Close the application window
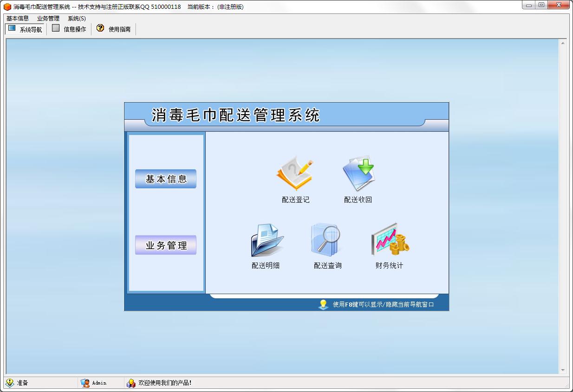Screen dimensions: 573x392 click(x=558, y=5)
